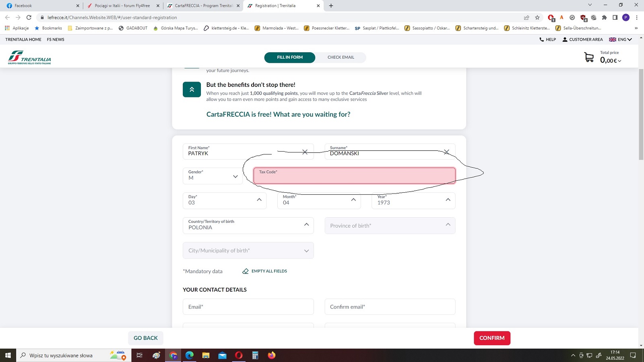
Task: Open the Aplikacje apps shortcut
Action: (17, 28)
